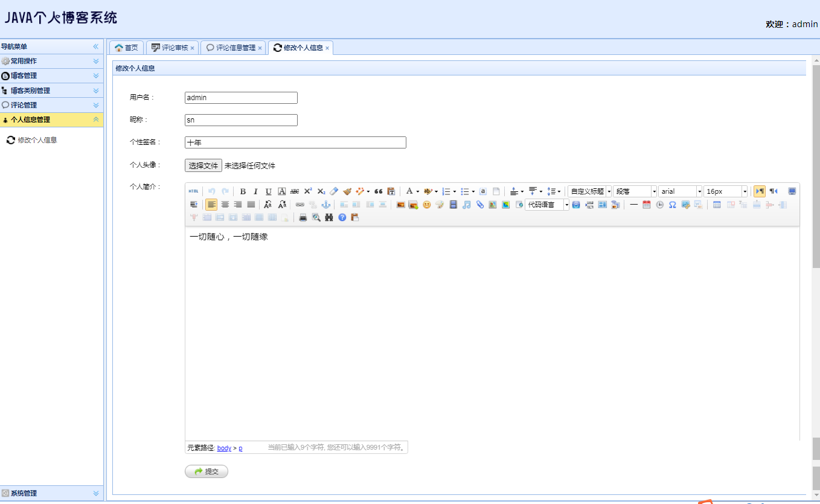The image size is (820, 504).
Task: Center align the paragraph text
Action: [225, 205]
